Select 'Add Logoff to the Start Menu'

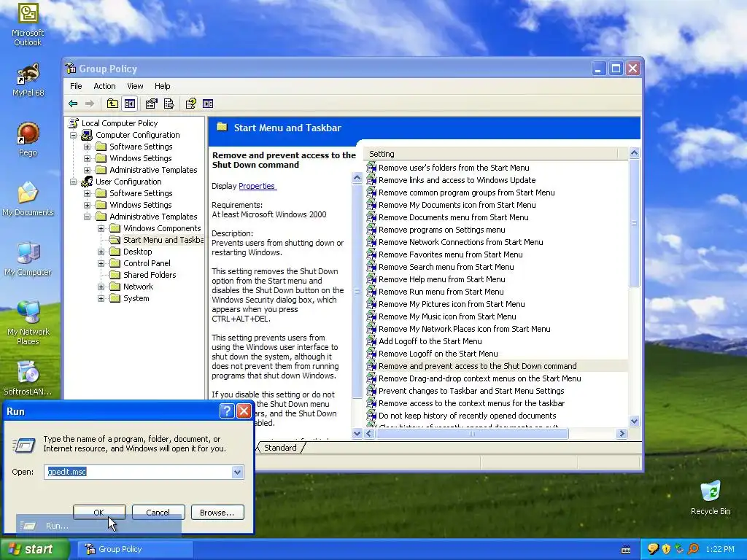(430, 341)
